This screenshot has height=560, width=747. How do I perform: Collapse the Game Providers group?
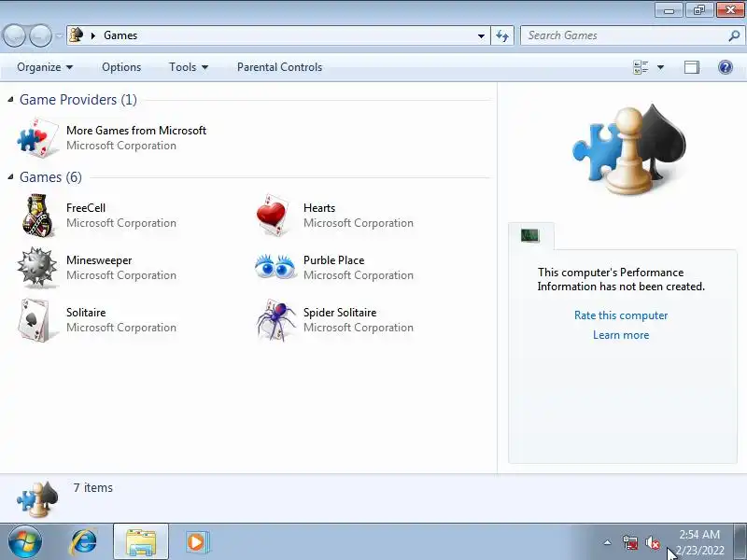point(10,99)
